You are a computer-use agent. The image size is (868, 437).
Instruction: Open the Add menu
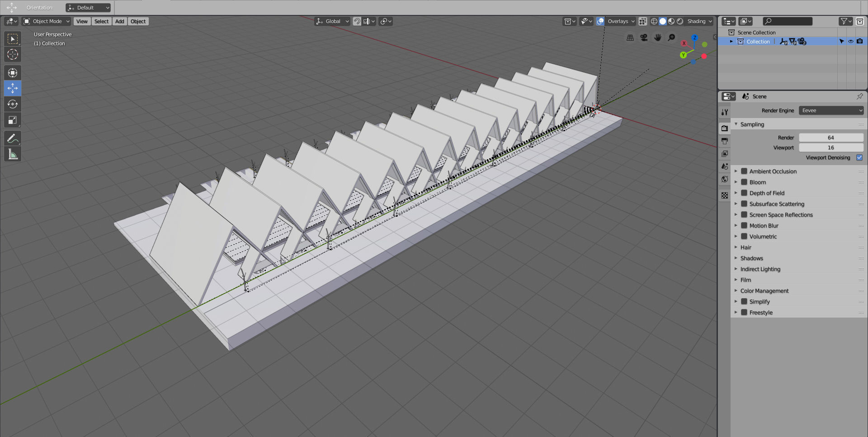click(119, 21)
